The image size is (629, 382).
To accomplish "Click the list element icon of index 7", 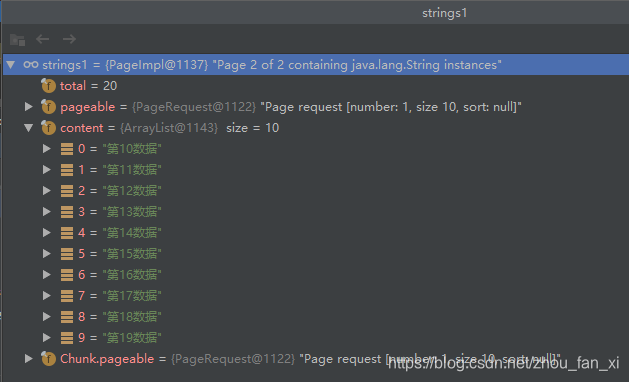I will 67,296.
